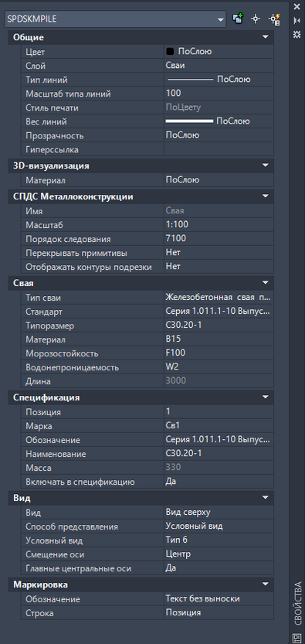Toggle Отображать контуры подрезки value Нет
Viewport: 305px width, 644px height.
coord(219,267)
